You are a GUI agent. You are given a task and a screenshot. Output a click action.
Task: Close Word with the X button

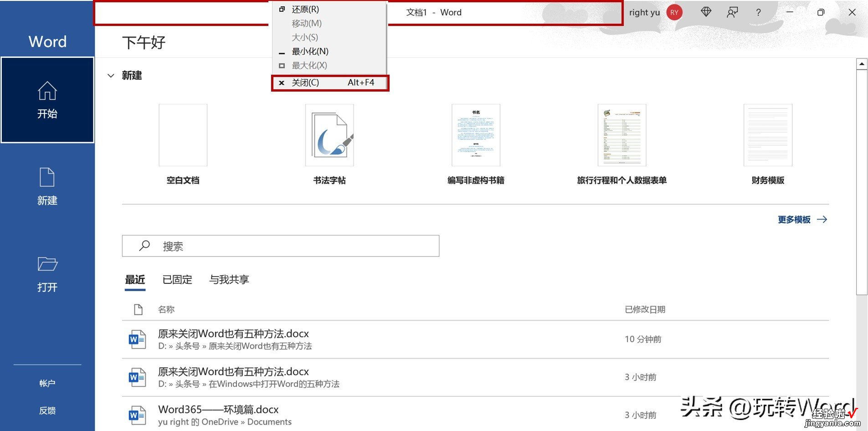click(852, 12)
